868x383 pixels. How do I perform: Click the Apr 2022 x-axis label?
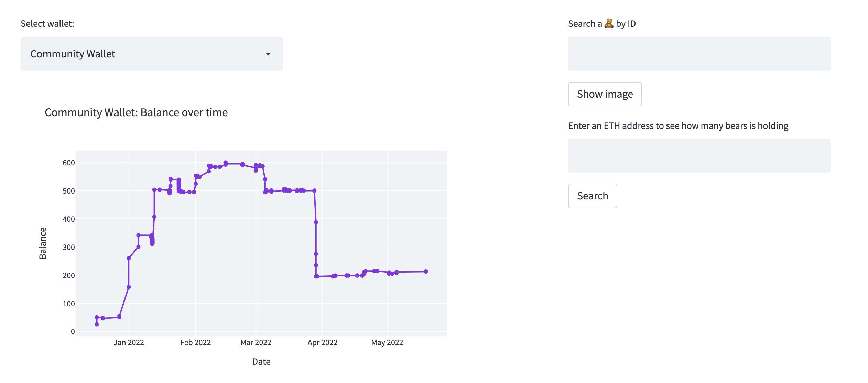click(322, 342)
